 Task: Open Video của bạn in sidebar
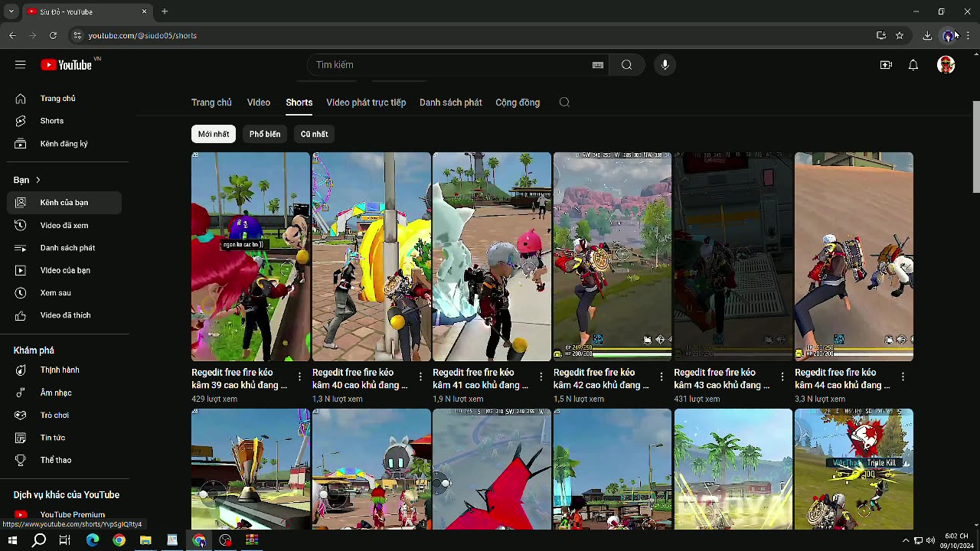[64, 270]
